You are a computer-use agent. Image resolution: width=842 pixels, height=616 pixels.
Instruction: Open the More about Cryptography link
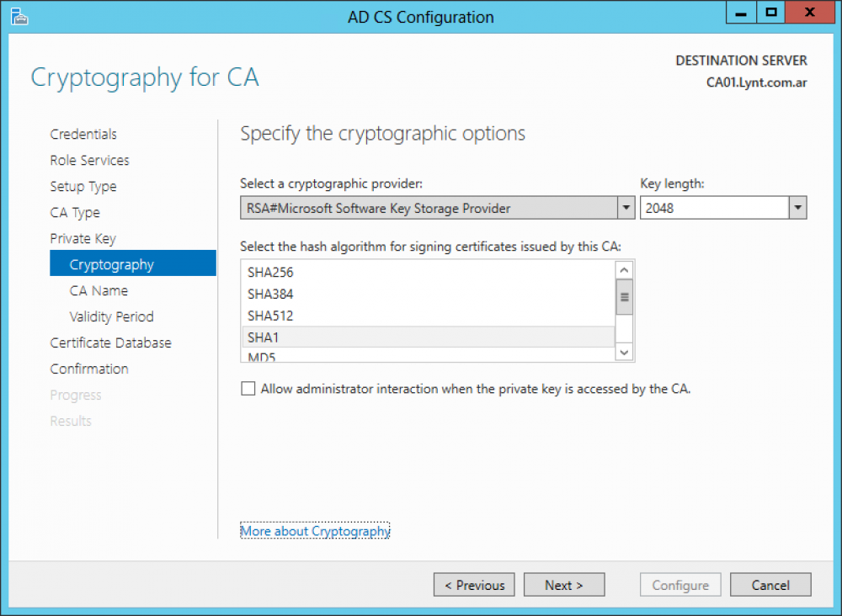click(315, 531)
